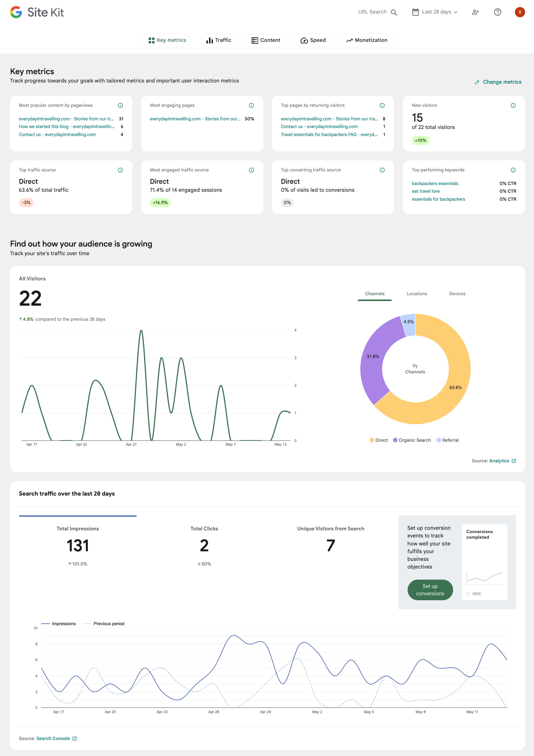This screenshot has height=756, width=534.
Task: Click the Change metrics link
Action: tap(498, 82)
